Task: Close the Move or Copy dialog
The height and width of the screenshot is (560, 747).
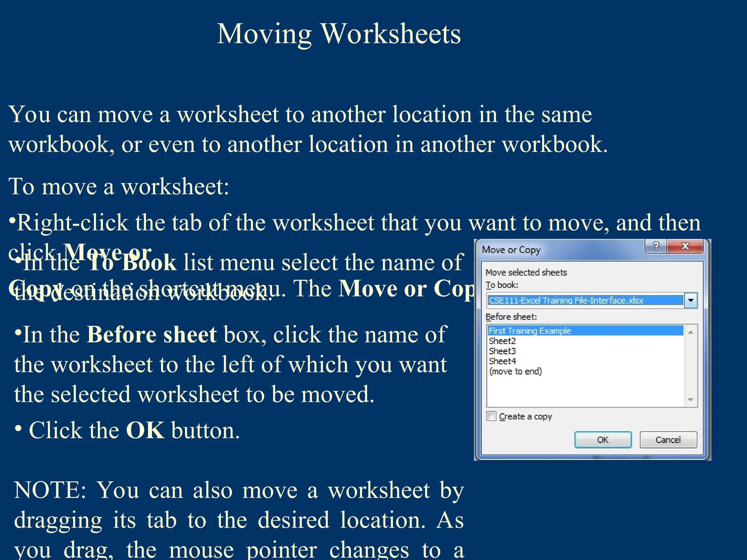Action: (685, 246)
